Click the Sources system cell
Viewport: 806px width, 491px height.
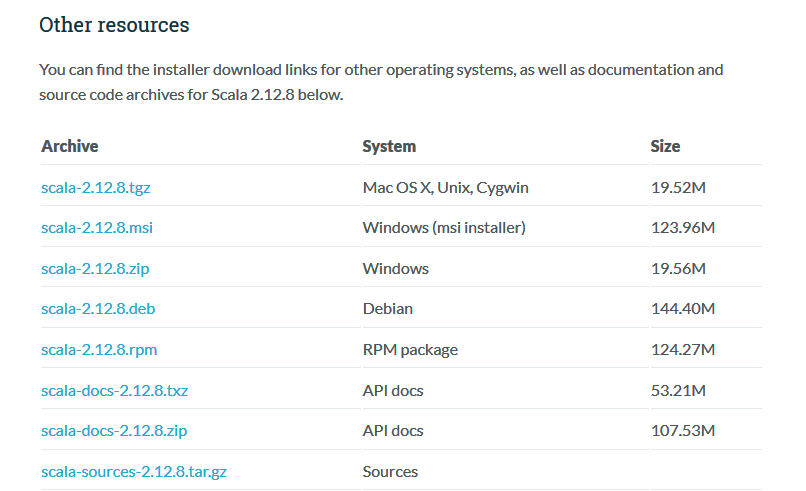point(390,471)
